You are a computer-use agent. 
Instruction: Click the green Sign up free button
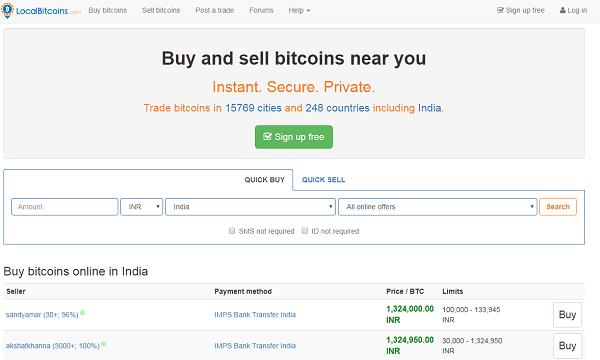pyautogui.click(x=294, y=137)
